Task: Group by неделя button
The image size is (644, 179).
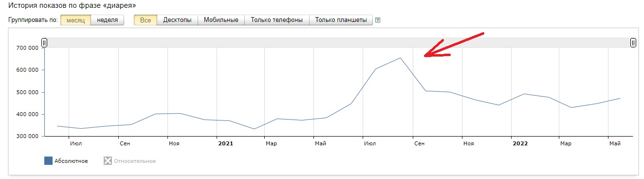Action: [108, 20]
